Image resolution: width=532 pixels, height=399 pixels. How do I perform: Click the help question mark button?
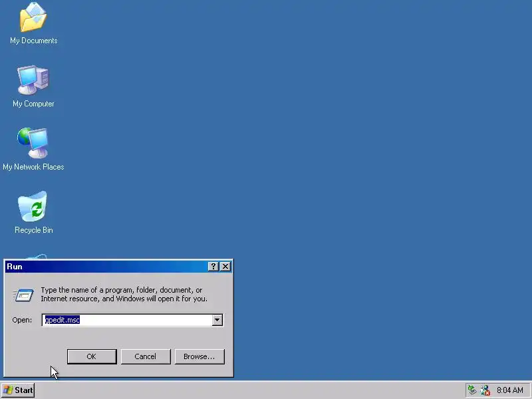pos(213,267)
